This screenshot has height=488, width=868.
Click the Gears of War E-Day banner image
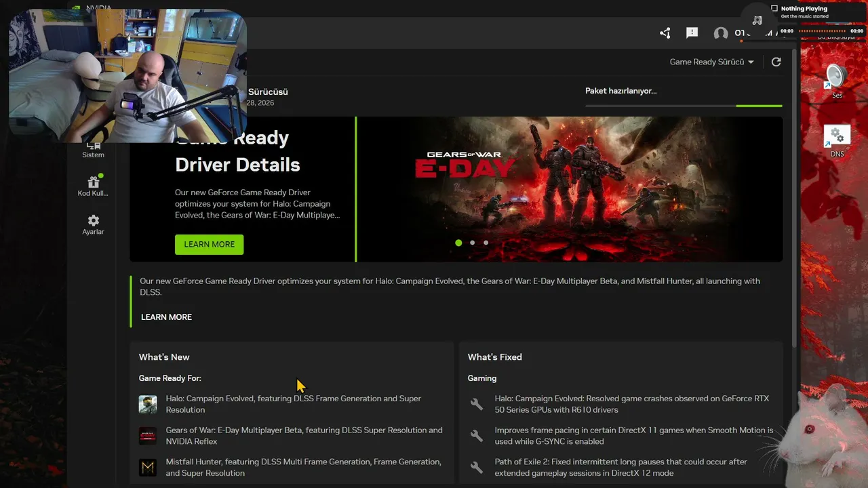[x=570, y=189]
